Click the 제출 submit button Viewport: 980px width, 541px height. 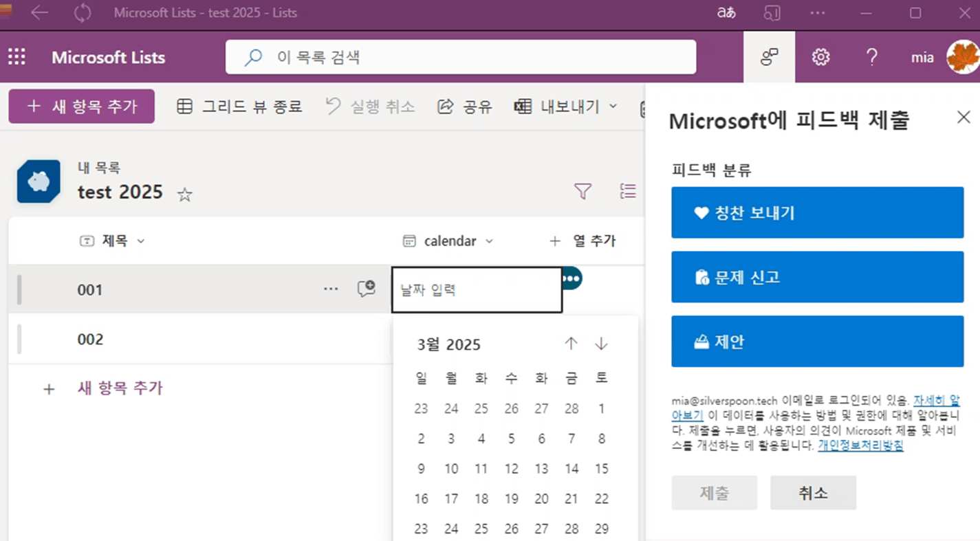715,493
